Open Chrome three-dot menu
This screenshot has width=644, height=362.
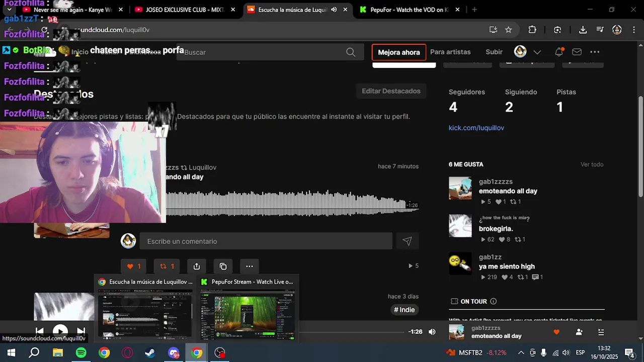633,30
